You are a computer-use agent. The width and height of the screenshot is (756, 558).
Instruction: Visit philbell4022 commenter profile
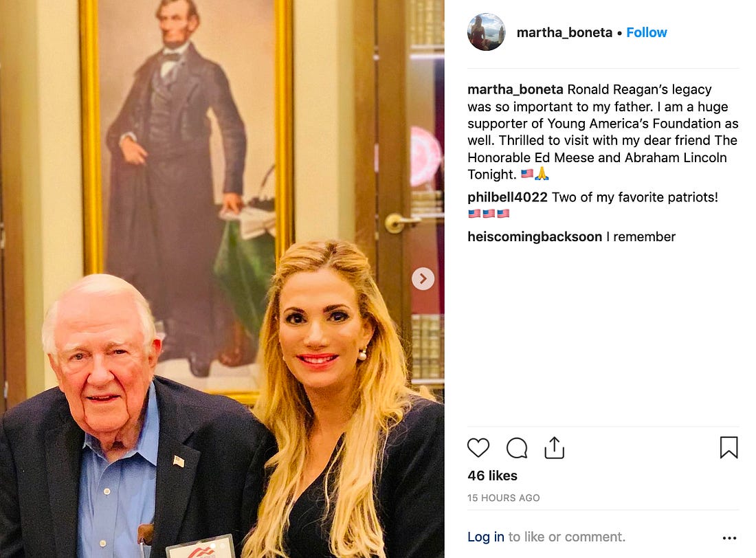(x=507, y=197)
